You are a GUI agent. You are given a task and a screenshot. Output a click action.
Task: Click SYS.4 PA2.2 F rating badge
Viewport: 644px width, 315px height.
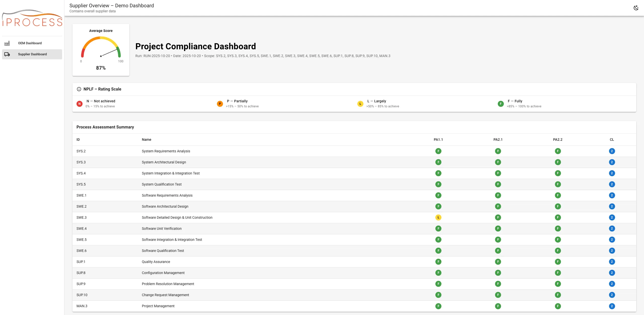(x=558, y=173)
